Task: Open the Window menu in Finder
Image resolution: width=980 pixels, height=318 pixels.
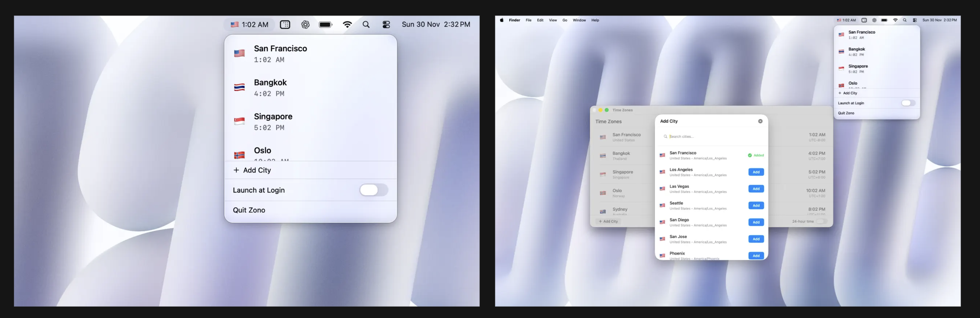Action: 580,20
